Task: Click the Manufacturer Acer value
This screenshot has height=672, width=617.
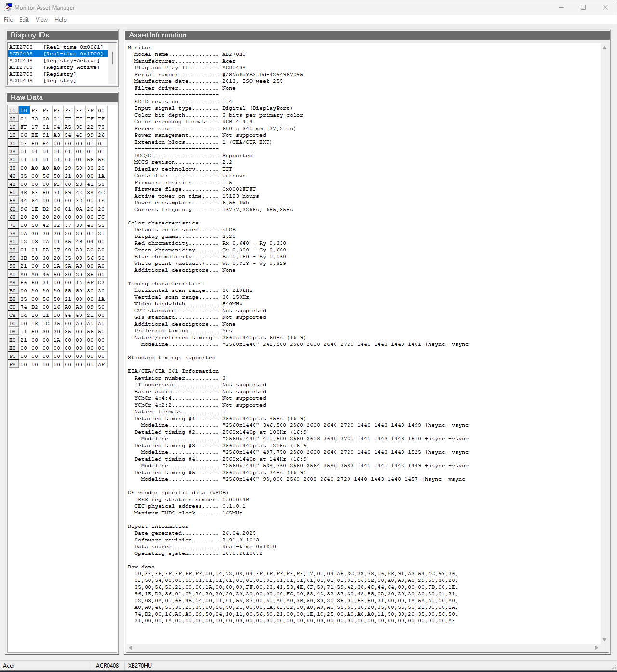Action: coord(229,61)
